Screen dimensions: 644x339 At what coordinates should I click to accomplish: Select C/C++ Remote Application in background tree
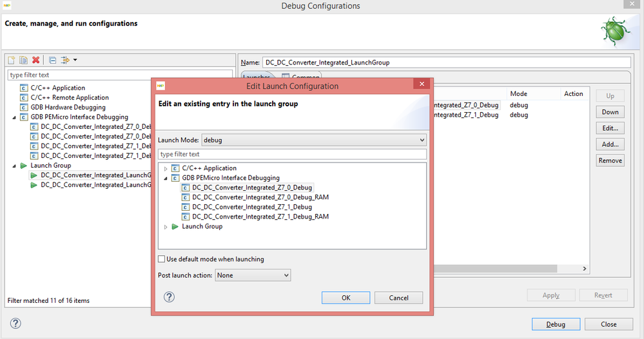click(x=70, y=98)
